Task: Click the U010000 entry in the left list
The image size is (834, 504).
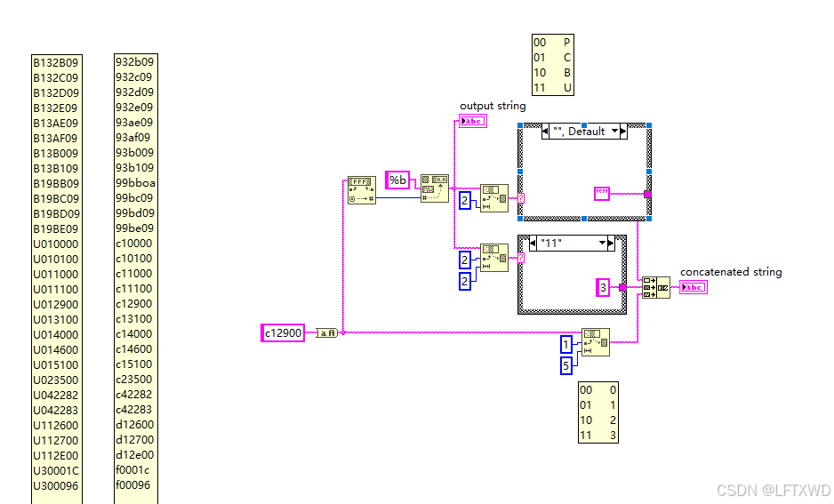Action: pos(56,244)
